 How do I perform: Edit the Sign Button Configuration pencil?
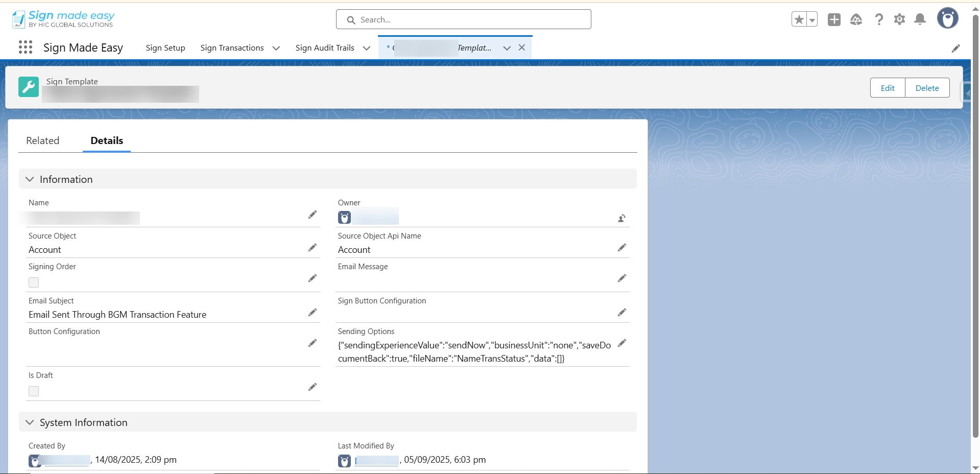coord(622,313)
